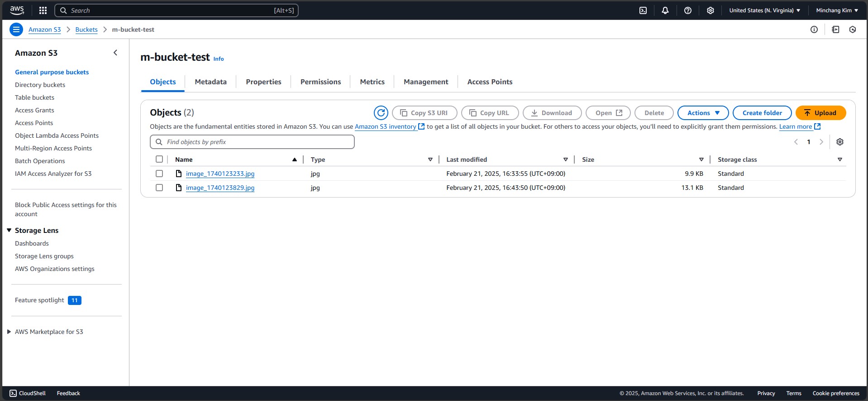Open the settings gear in top bar
This screenshot has width=868, height=401.
pyautogui.click(x=711, y=10)
